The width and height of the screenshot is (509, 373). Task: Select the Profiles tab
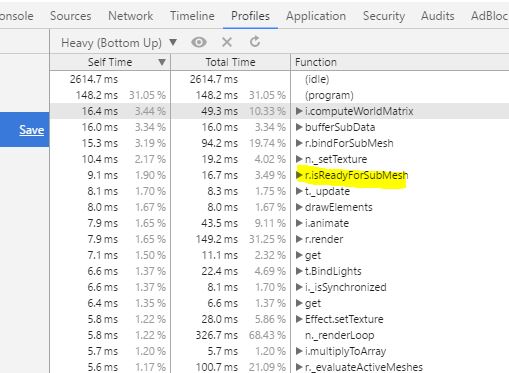click(250, 16)
